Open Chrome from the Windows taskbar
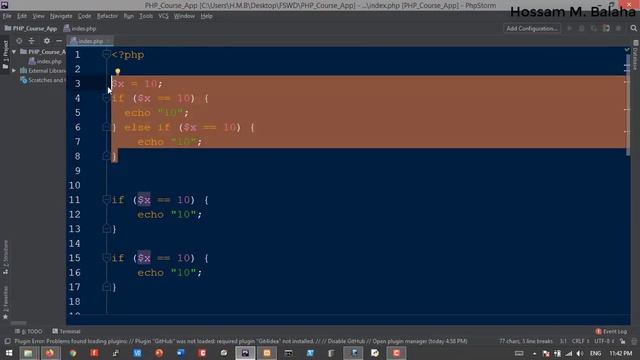The height and width of the screenshot is (360, 640). (73, 353)
